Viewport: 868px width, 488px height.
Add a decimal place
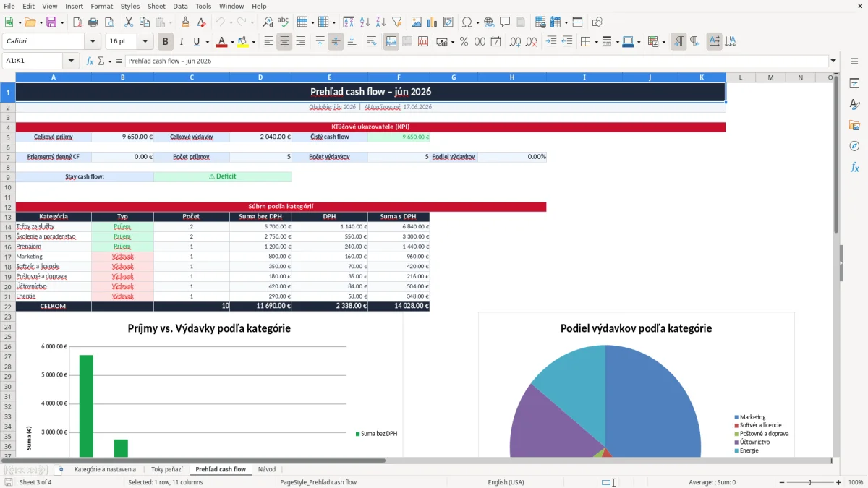coord(516,42)
